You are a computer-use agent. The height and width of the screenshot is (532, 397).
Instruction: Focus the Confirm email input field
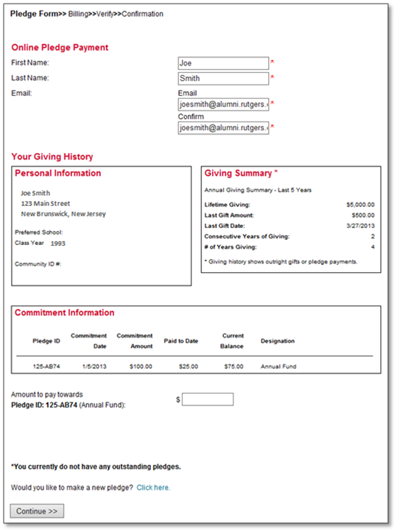click(x=223, y=128)
